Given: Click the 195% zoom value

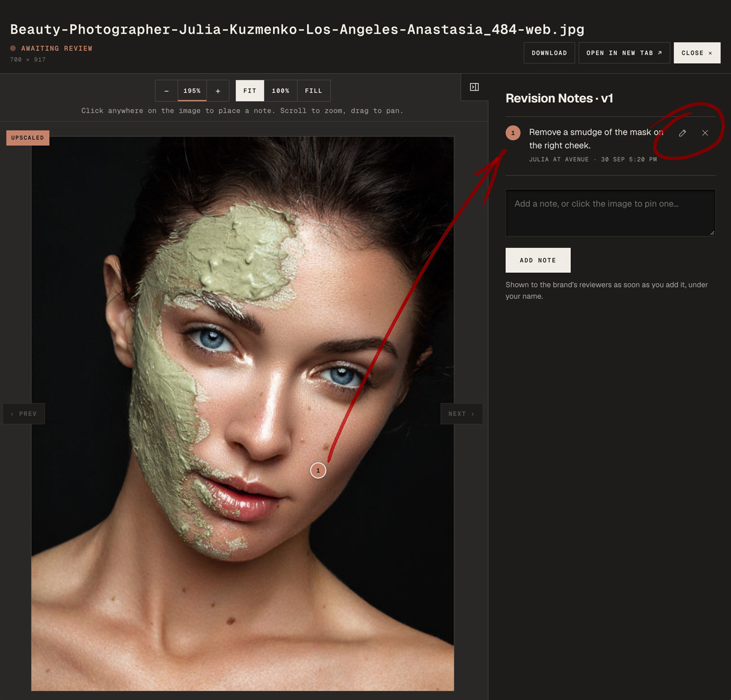Looking at the screenshot, I should (x=192, y=91).
